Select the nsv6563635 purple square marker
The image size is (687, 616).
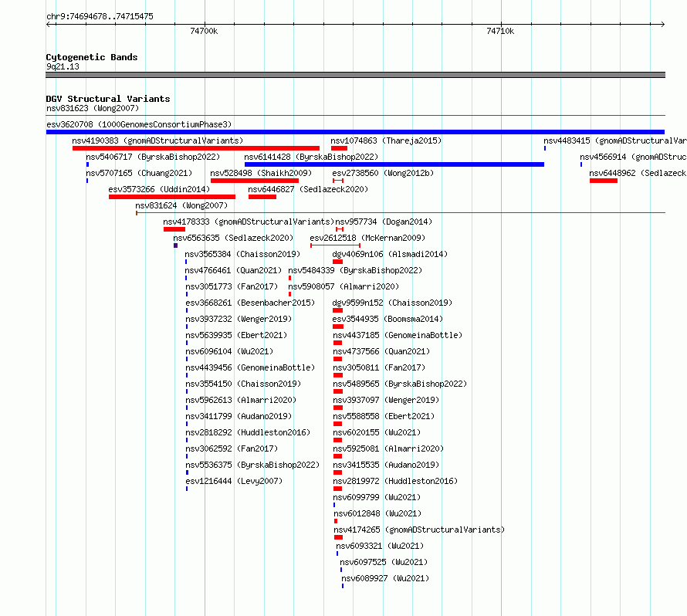(x=176, y=245)
